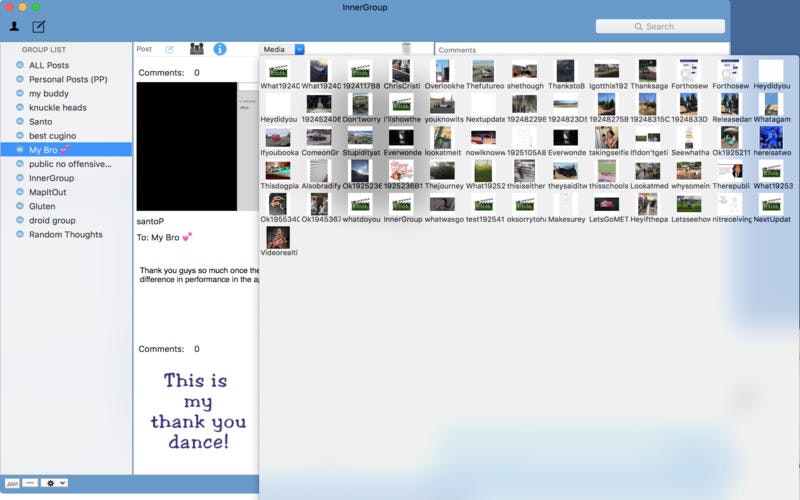This screenshot has width=800, height=500.
Task: Open the Media dropdown menu
Action: pyautogui.click(x=283, y=49)
